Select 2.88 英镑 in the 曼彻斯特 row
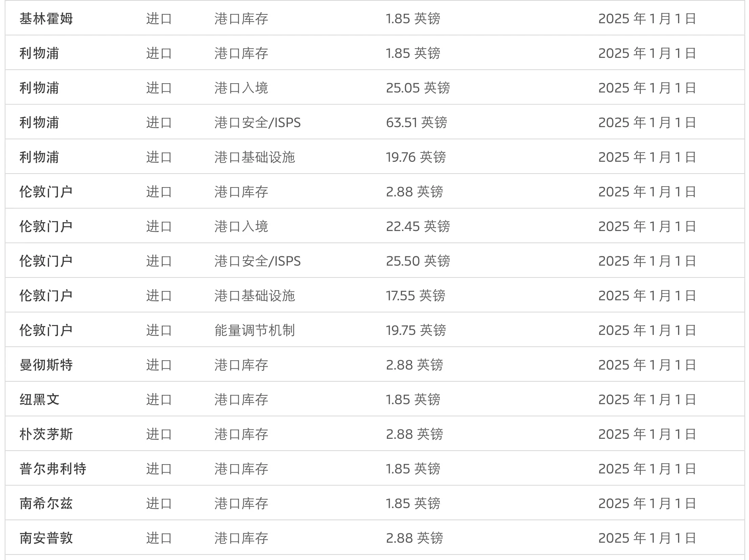749x560 pixels. (414, 365)
